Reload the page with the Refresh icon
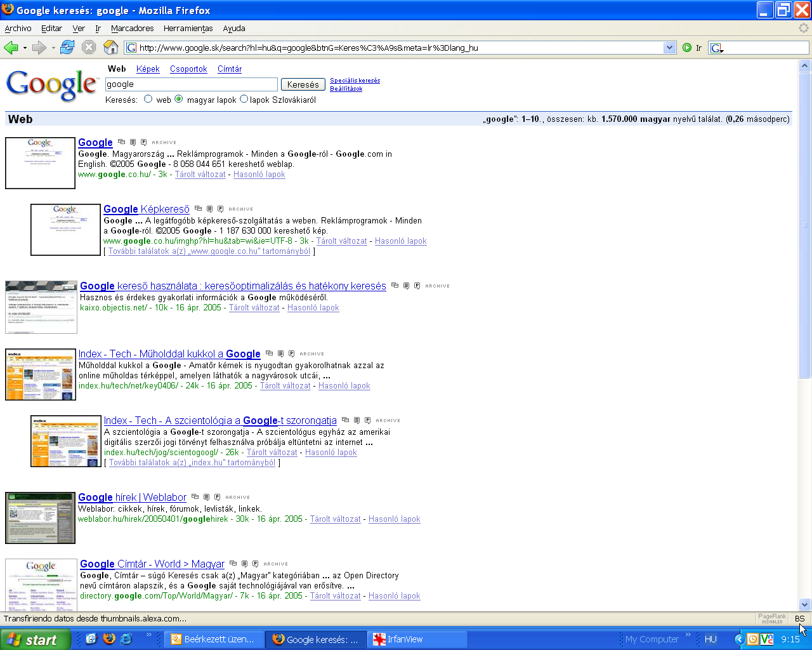 point(67,48)
